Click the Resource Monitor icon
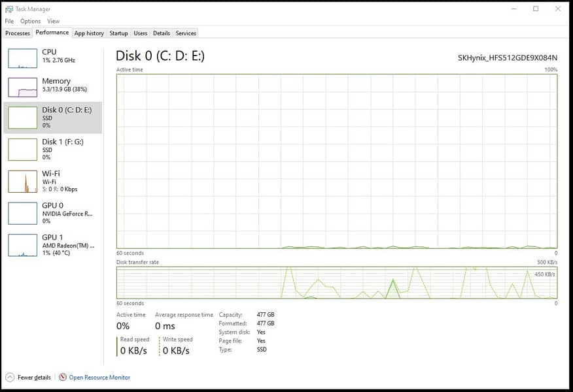 [x=63, y=377]
